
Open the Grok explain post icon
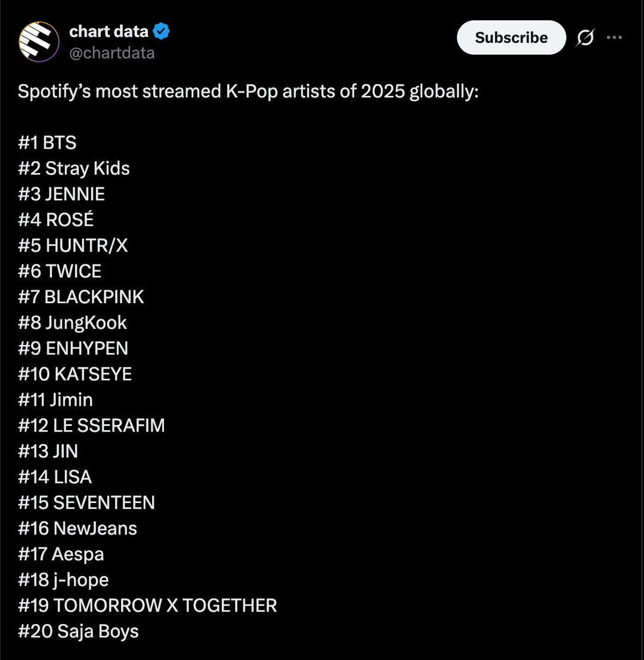click(585, 38)
